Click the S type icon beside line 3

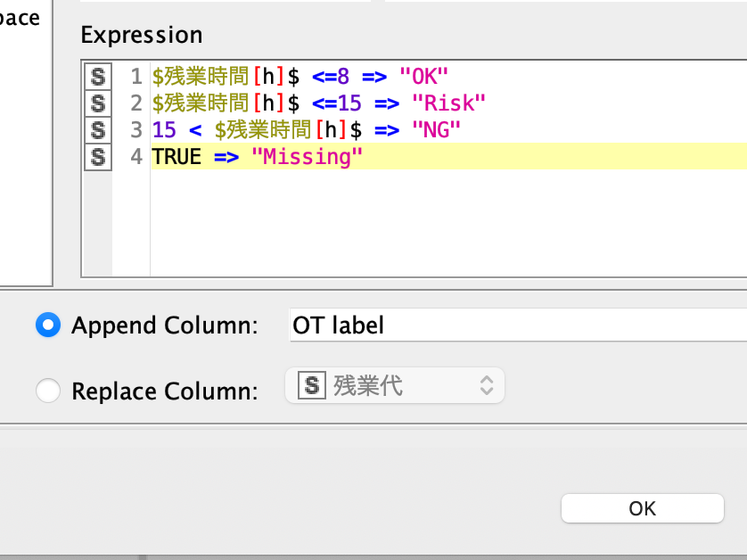click(98, 129)
